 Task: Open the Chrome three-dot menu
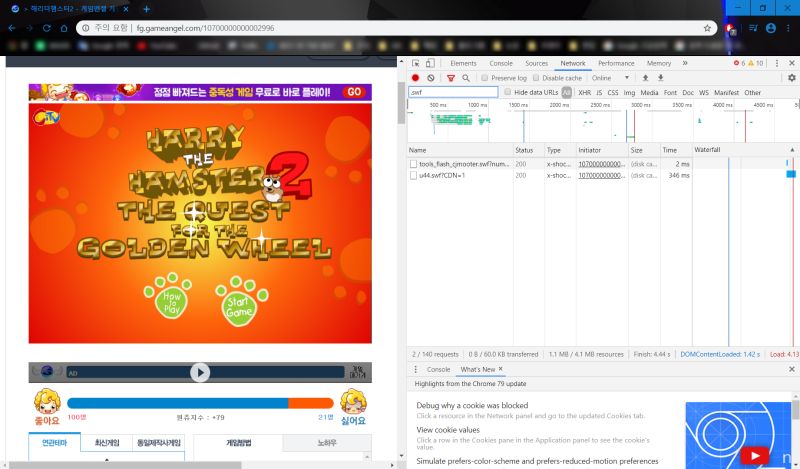pyautogui.click(x=788, y=28)
